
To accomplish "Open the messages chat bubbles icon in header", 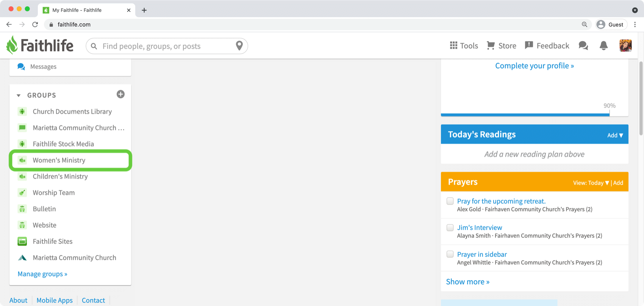I will pyautogui.click(x=583, y=46).
